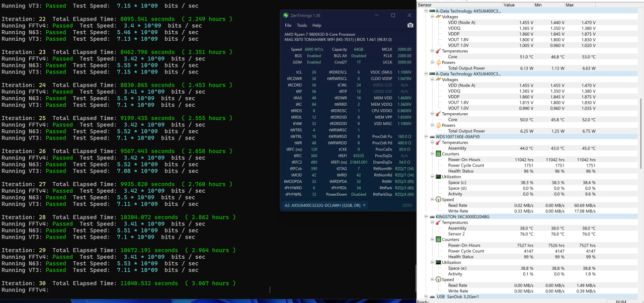Click the Value column header

(518, 5)
